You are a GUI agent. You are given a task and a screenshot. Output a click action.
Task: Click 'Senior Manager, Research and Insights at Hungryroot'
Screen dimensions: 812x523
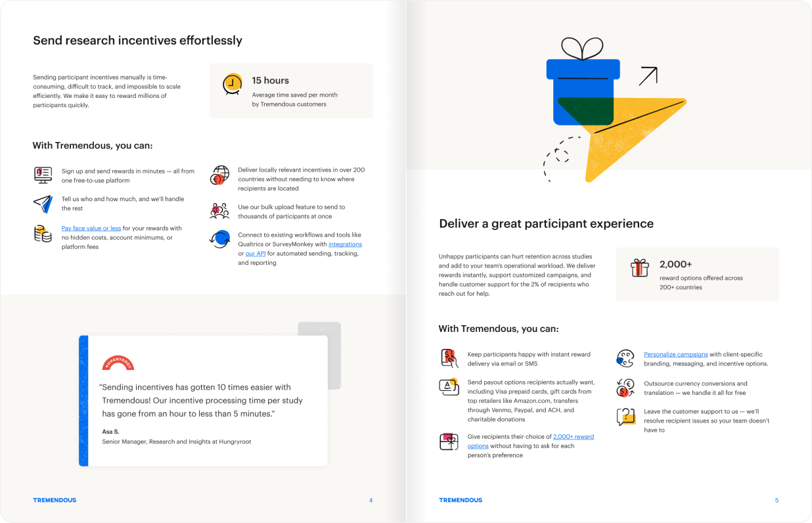[x=177, y=442]
